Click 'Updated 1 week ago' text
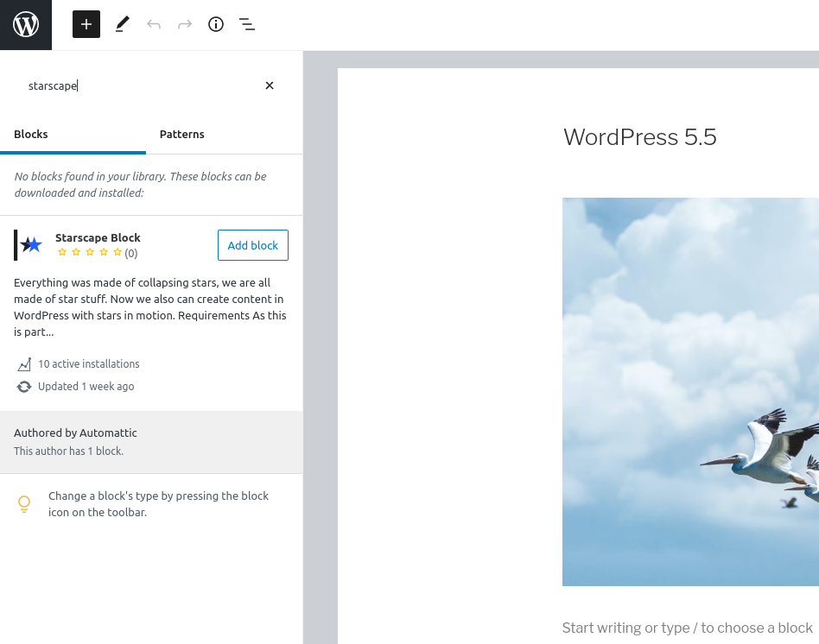Viewport: 819px width, 644px height. [x=86, y=387]
